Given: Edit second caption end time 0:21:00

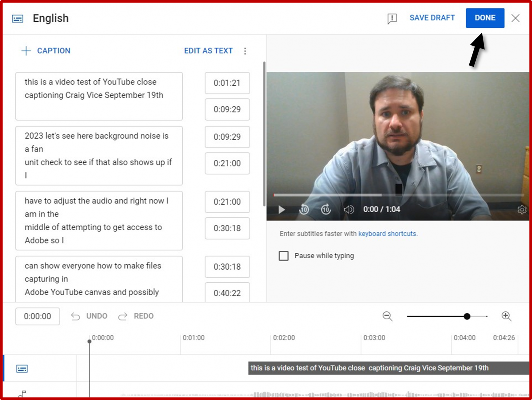Looking at the screenshot, I should click(227, 163).
